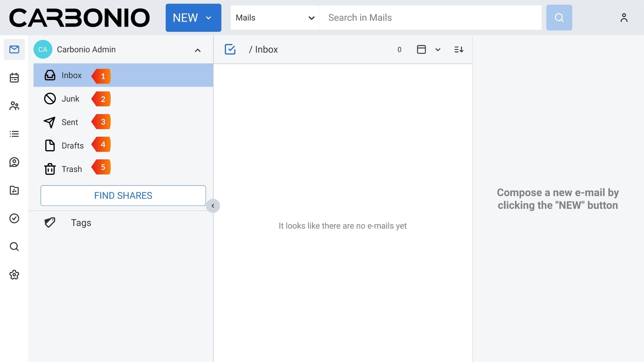Open the Calendar app icon

pos(14,78)
